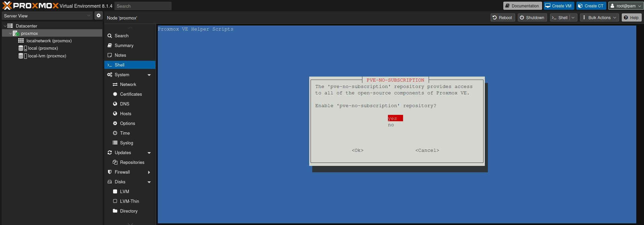Open the Server View dropdown
This screenshot has height=225, width=644.
(47, 16)
